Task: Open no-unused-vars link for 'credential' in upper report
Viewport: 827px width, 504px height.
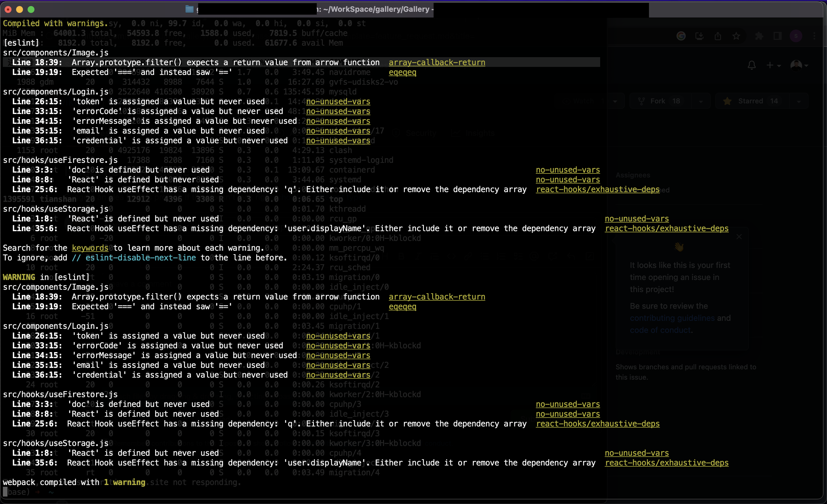Action: click(338, 140)
